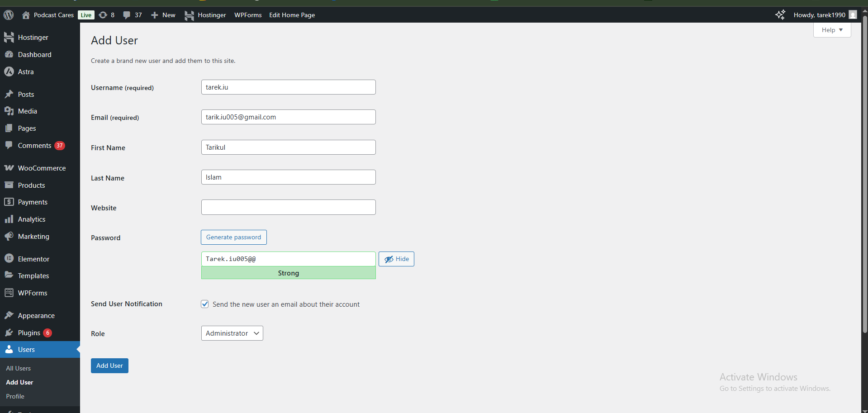The width and height of the screenshot is (868, 413).
Task: Click into the empty Website field
Action: pos(288,207)
